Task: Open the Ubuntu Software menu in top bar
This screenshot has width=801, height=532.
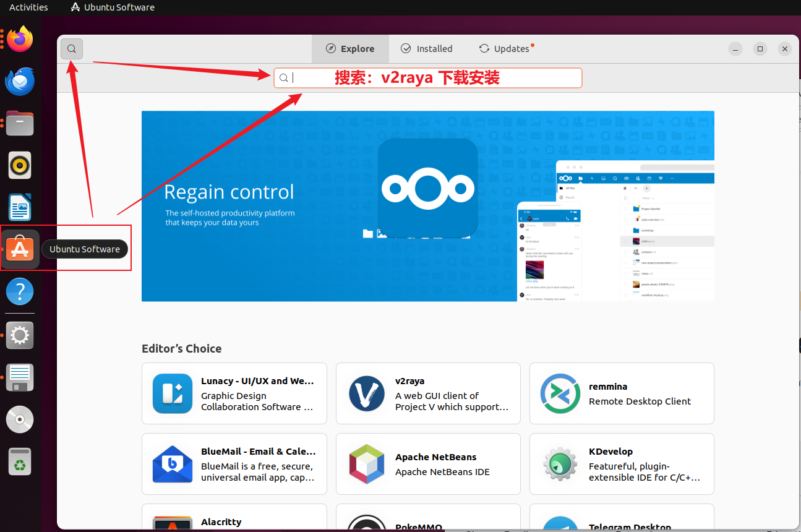Action: coord(113,7)
